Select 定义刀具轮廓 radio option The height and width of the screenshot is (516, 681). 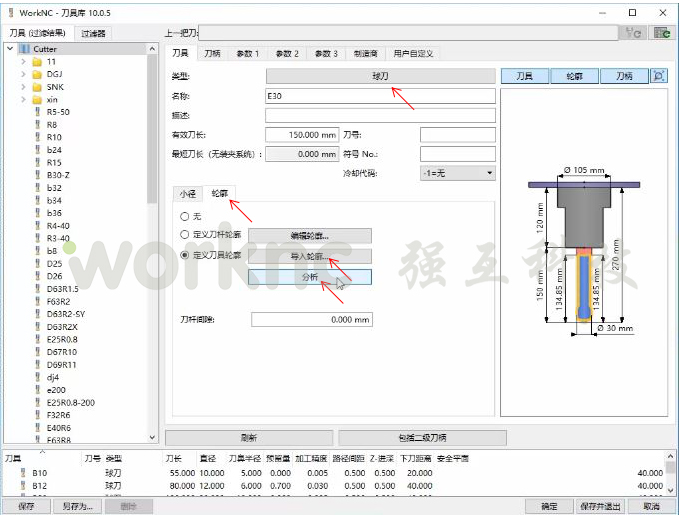[x=185, y=255]
